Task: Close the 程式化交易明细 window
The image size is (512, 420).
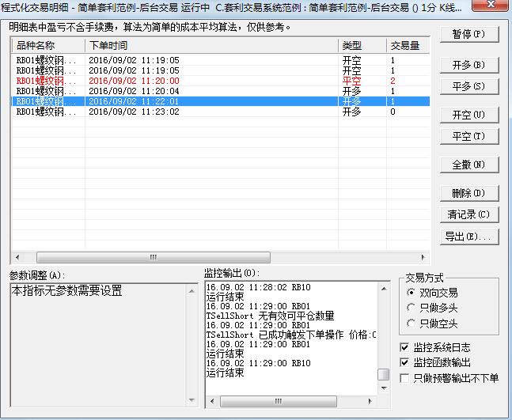Action: pyautogui.click(x=490, y=5)
